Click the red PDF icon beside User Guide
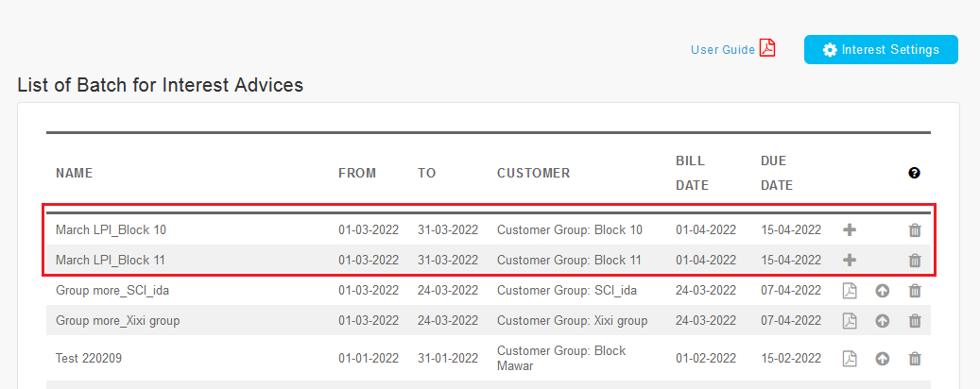The width and height of the screenshot is (980, 389). 767,49
